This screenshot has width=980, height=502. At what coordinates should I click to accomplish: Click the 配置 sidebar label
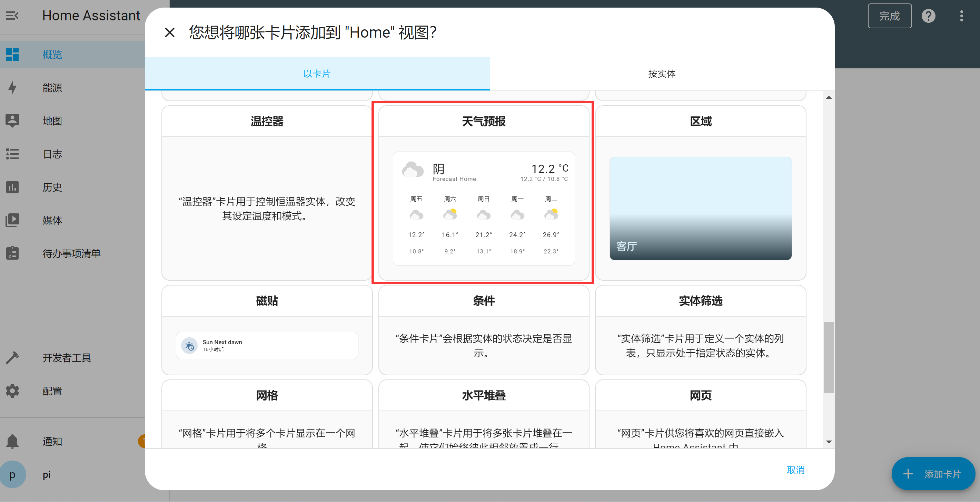coord(52,391)
